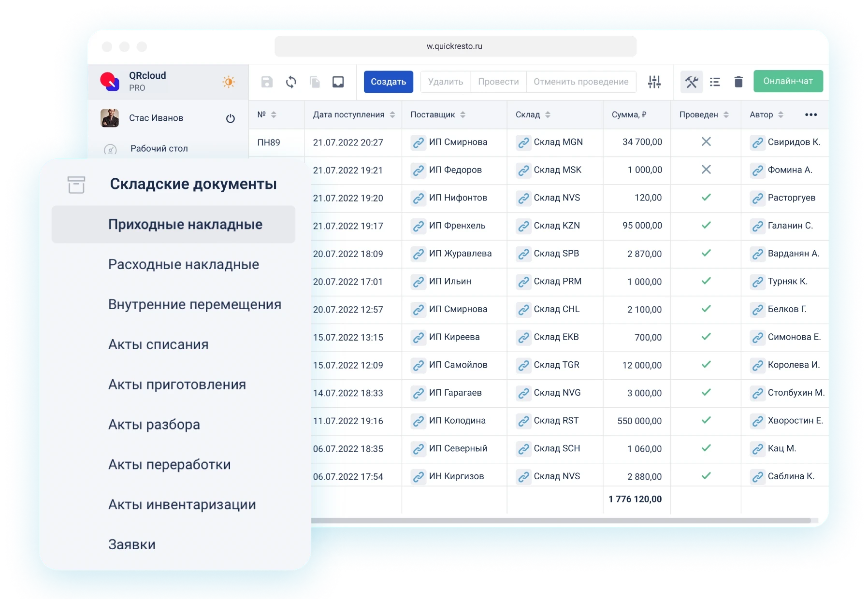Click the list view icon
The image size is (868, 599).
pyautogui.click(x=715, y=82)
